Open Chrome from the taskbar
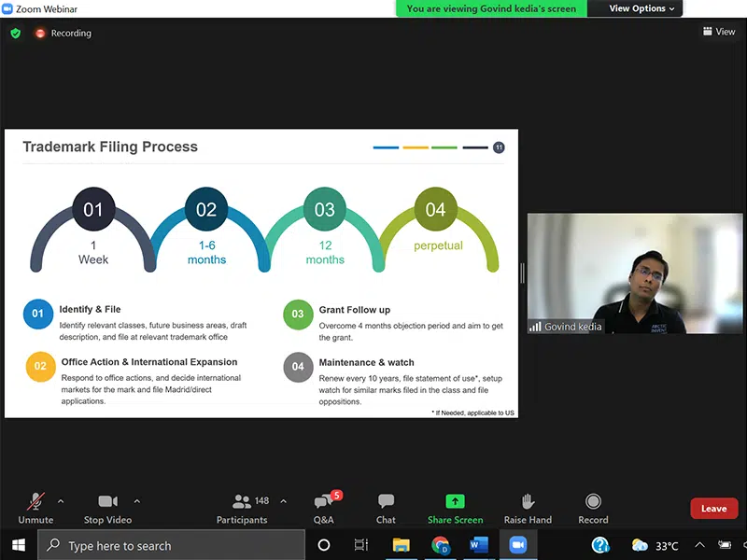This screenshot has width=747, height=560. (441, 545)
